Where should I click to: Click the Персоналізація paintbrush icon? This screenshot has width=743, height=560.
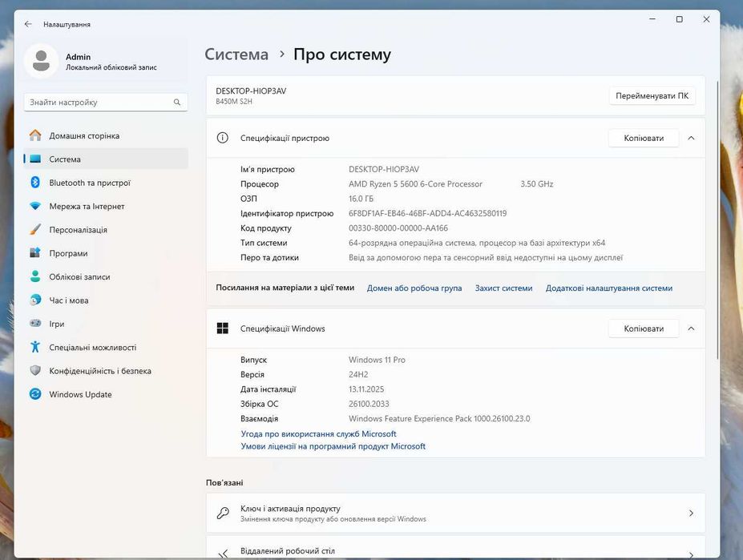35,229
